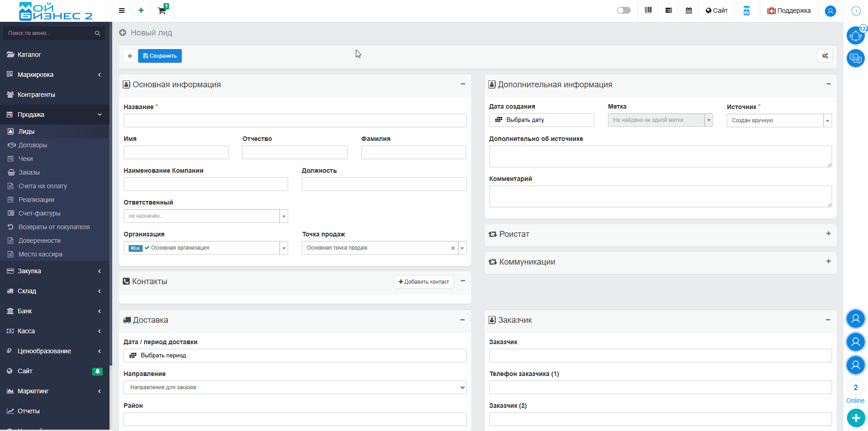The image size is (868, 431).
Task: Click the Добавить контакт button
Action: (x=424, y=282)
